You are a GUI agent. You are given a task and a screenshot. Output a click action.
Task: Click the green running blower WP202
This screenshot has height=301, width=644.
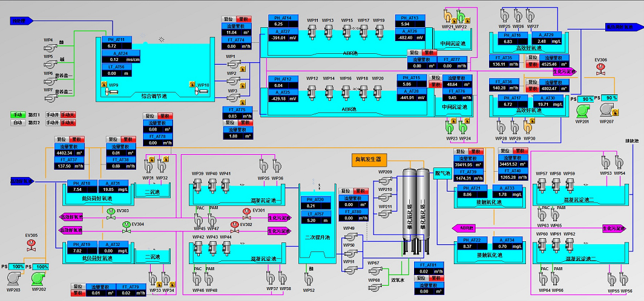click(39, 279)
